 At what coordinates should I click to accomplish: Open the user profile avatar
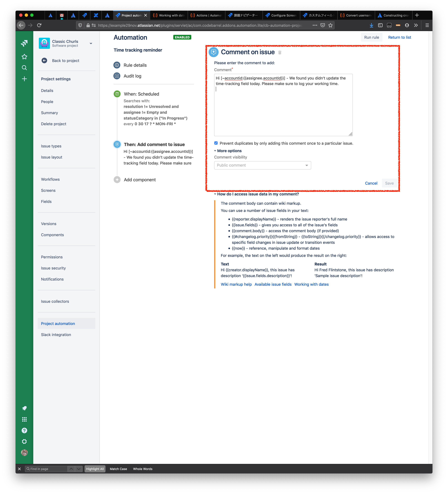point(24,452)
